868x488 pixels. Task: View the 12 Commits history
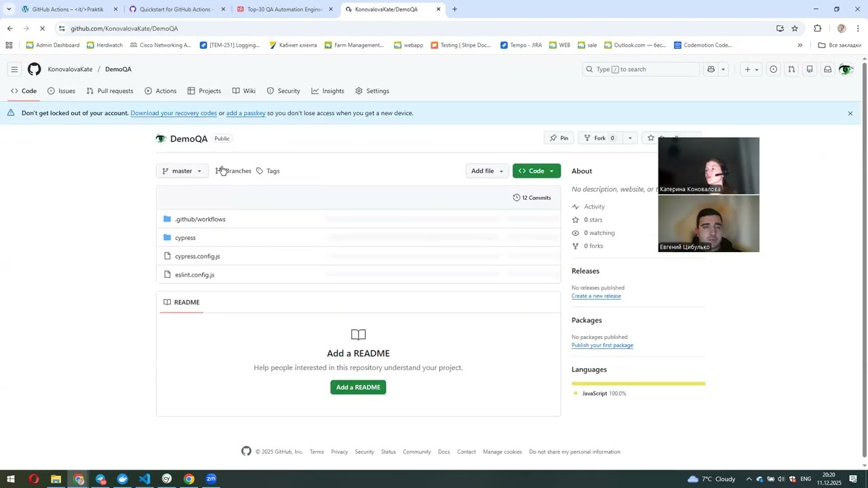532,198
